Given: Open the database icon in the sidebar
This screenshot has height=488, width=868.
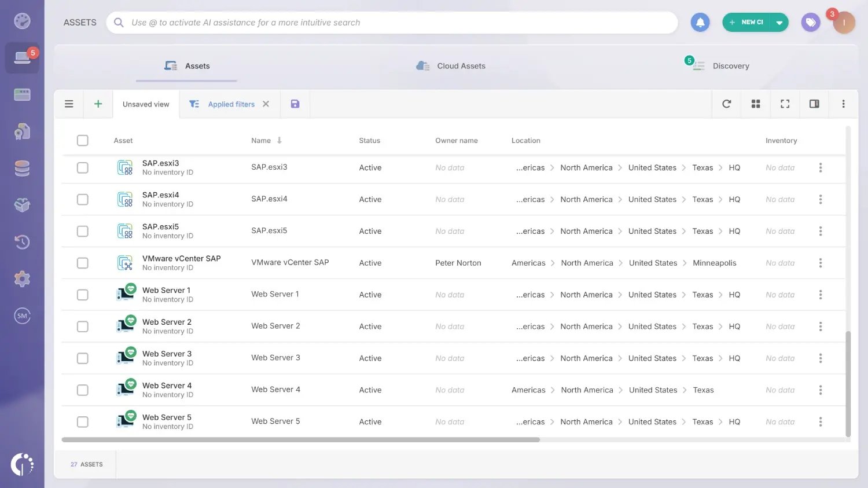Looking at the screenshot, I should point(22,168).
